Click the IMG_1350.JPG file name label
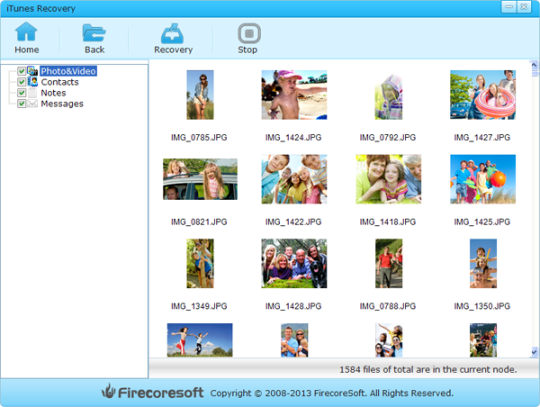Viewport: 540px width, 407px height. pos(482,306)
